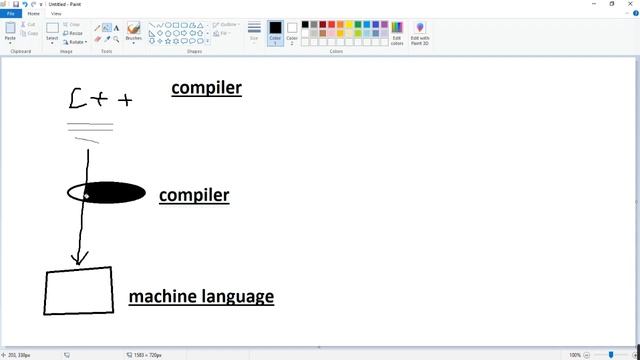Open the Brushes dropdown arrow

133,43
